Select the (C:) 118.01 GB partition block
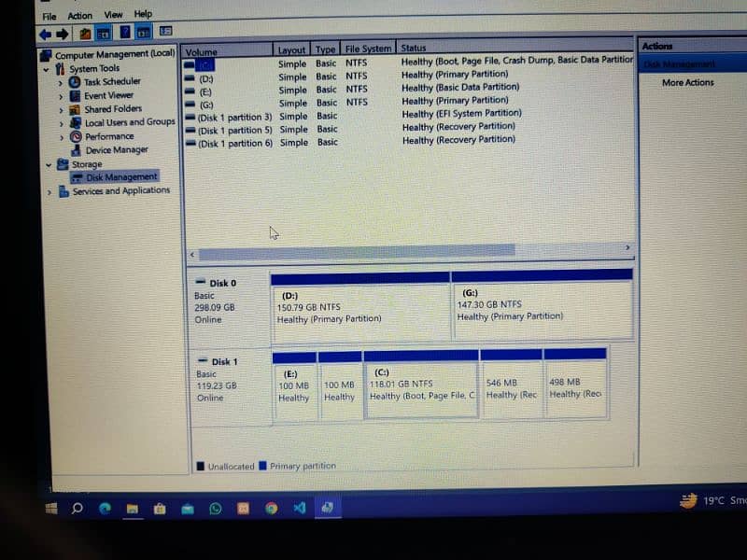The width and height of the screenshot is (747, 560). 421,385
